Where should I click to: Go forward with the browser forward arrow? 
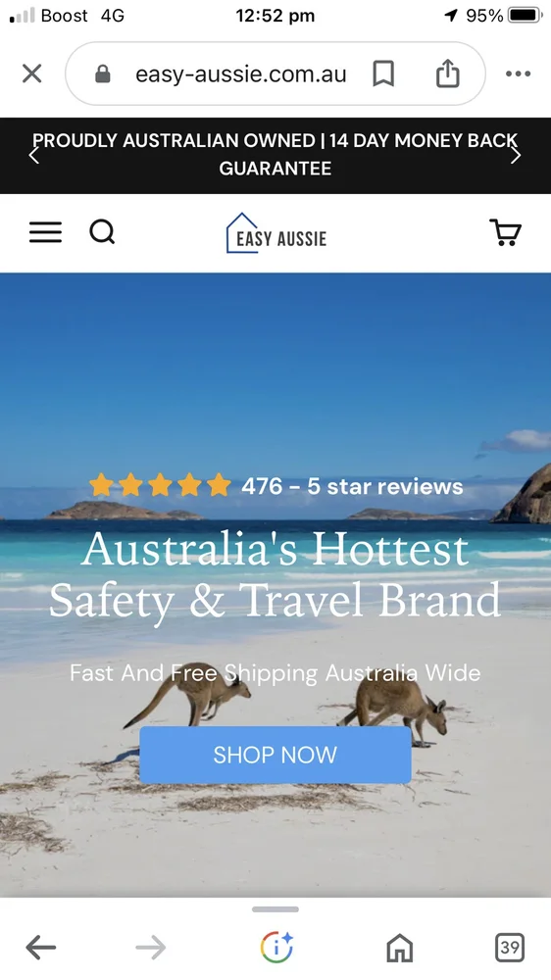(x=151, y=948)
